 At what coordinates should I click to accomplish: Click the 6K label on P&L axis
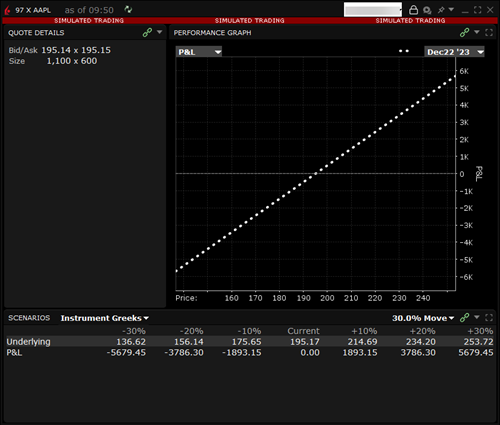pos(464,71)
